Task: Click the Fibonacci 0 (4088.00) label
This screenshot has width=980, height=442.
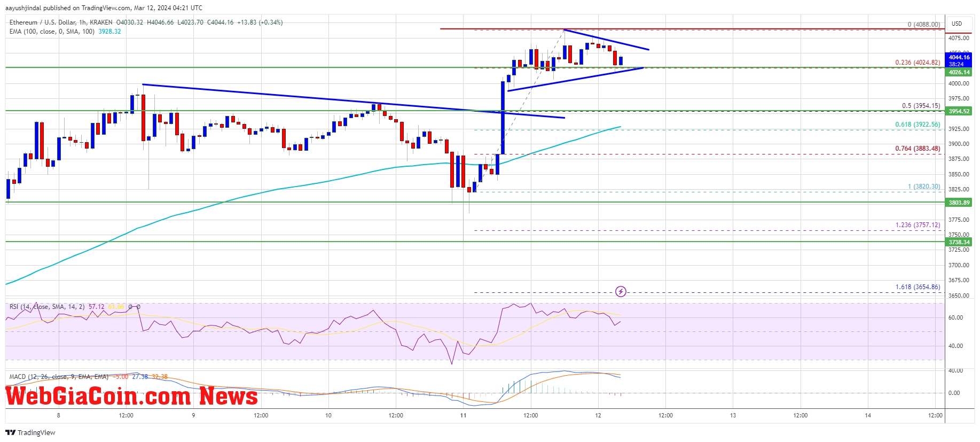Action: pos(924,25)
